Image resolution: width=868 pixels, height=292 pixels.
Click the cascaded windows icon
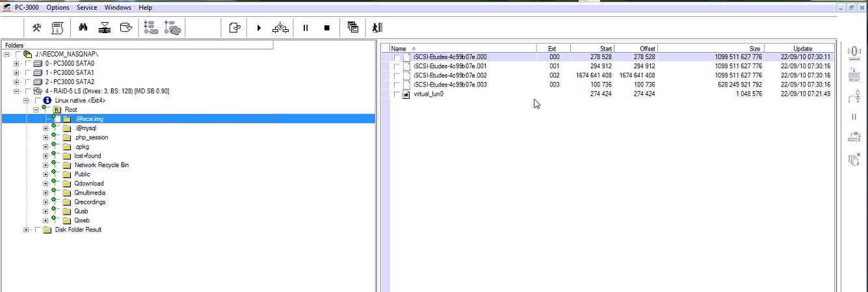point(353,27)
